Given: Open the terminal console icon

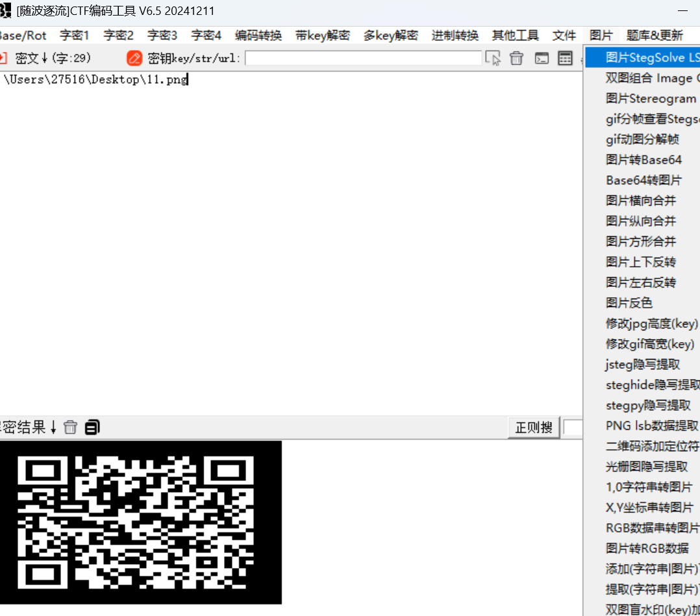Looking at the screenshot, I should (542, 58).
